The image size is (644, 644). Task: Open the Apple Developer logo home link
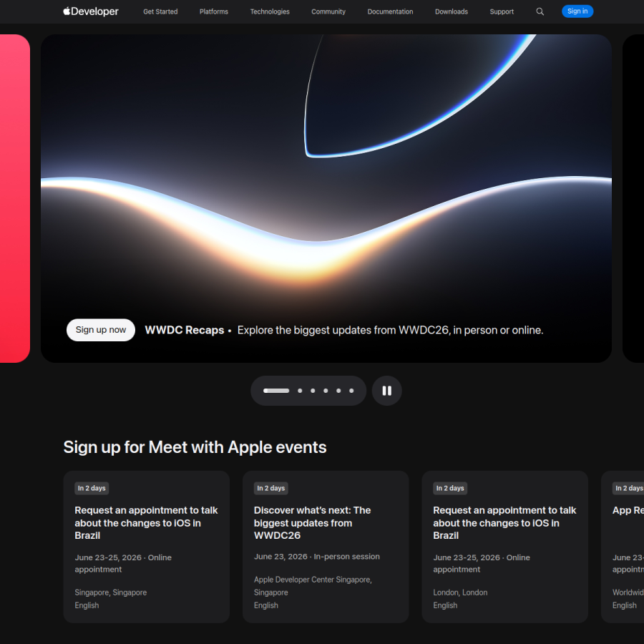[x=91, y=11]
